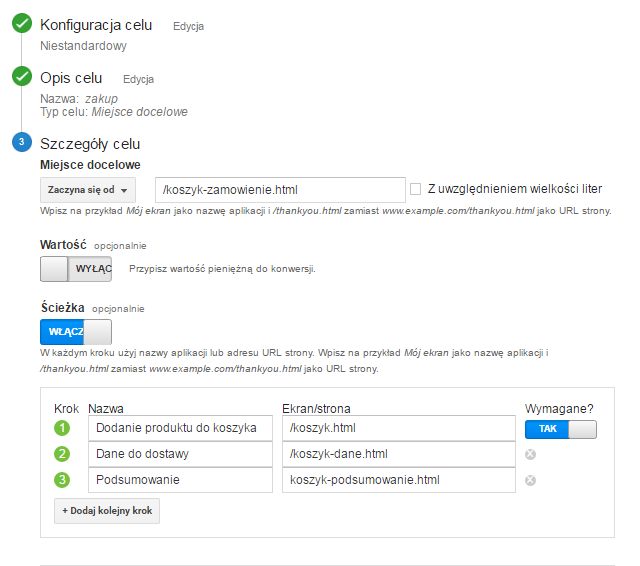Screen dimensions: 640x566
Task: Toggle the Wymagane TAK switch
Action: click(x=560, y=428)
